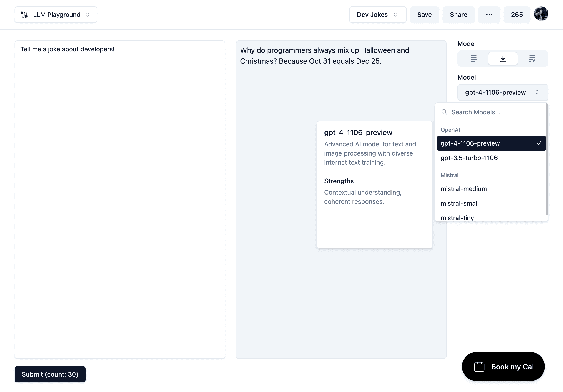Select the complete mode icon

(x=473, y=59)
